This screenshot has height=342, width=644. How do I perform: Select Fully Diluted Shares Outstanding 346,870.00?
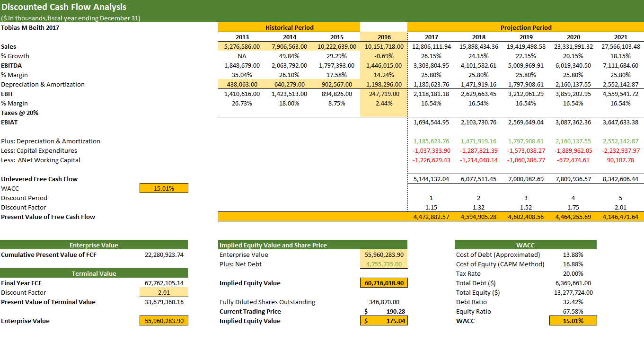coord(384,302)
